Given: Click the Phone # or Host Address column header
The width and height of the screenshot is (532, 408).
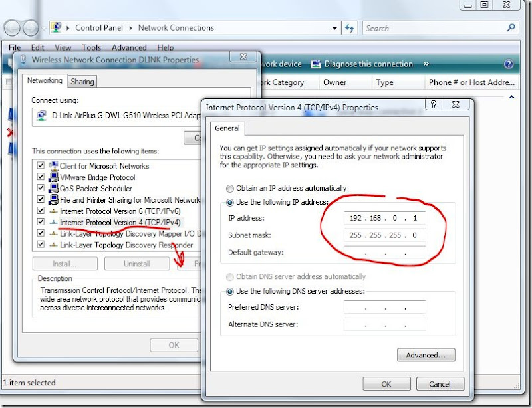Looking at the screenshot, I should point(472,82).
